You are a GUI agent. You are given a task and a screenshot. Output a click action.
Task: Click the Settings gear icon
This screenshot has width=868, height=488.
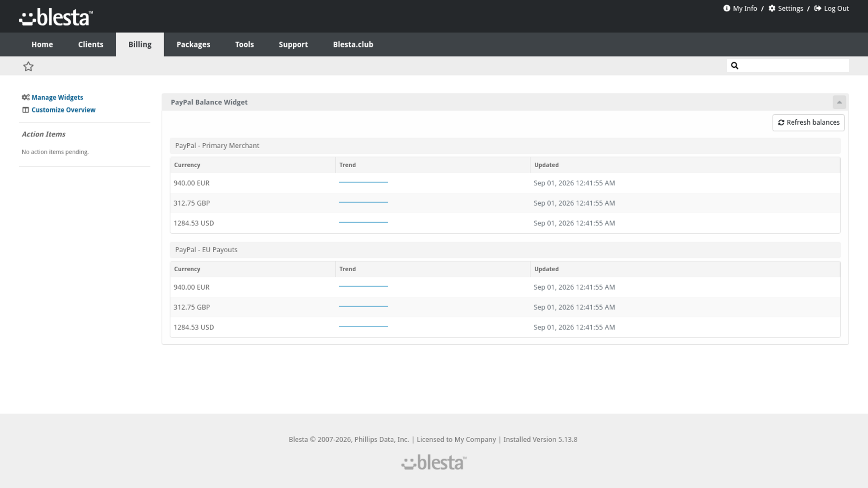[772, 8]
